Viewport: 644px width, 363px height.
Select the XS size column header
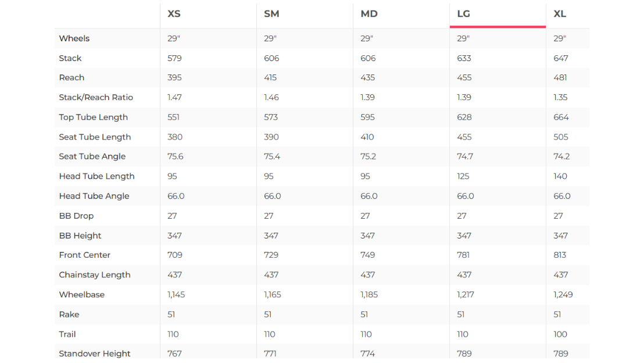coord(174,14)
